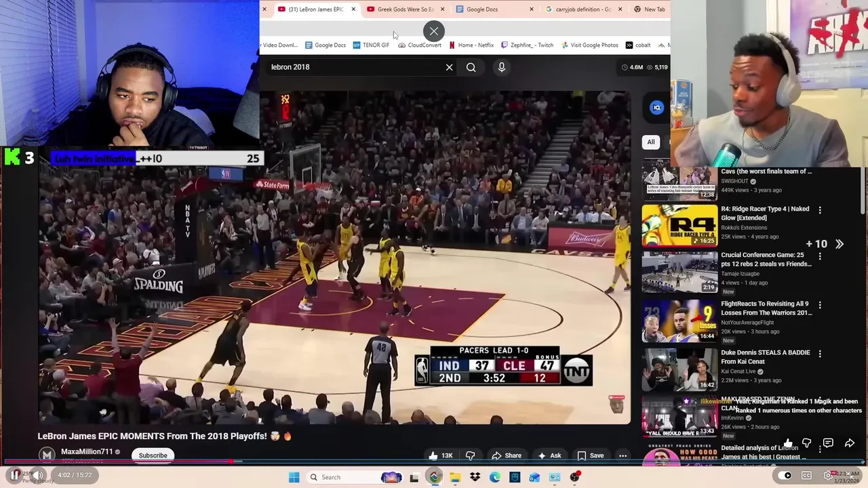
Task: Click the blue extension icon above All
Action: coord(656,108)
